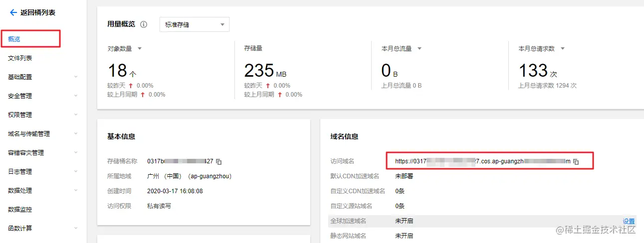The image size is (644, 243).
Task: Click the 域名信息 card heading
Action: tap(344, 136)
